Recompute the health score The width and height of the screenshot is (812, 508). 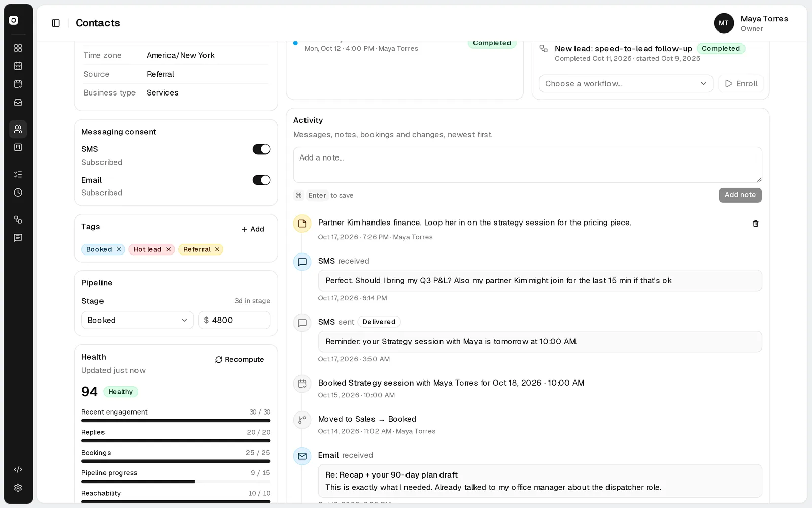(240, 359)
